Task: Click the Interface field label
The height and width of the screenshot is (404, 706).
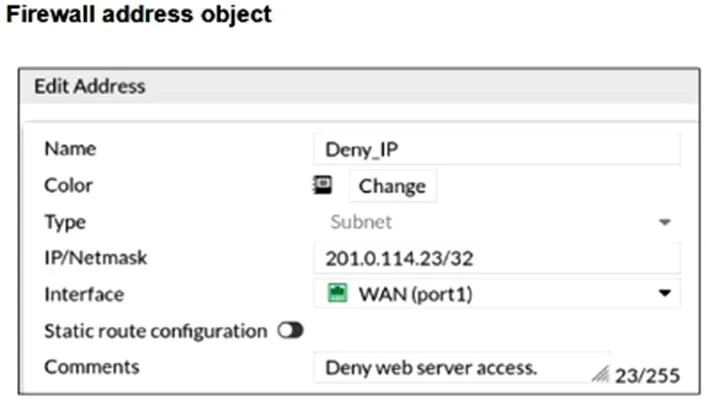Action: point(84,295)
